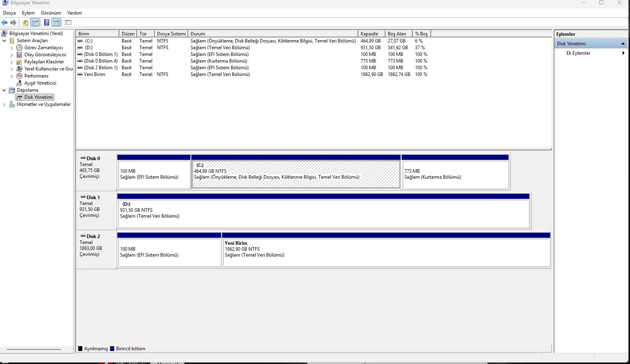Select the (Disk 0 Bölüm 1) volume row
Screen dimensions: 630x364
click(253, 54)
